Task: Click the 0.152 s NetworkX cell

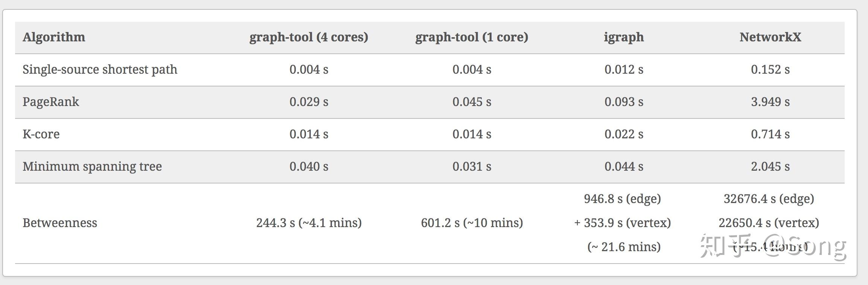Action: point(770,70)
